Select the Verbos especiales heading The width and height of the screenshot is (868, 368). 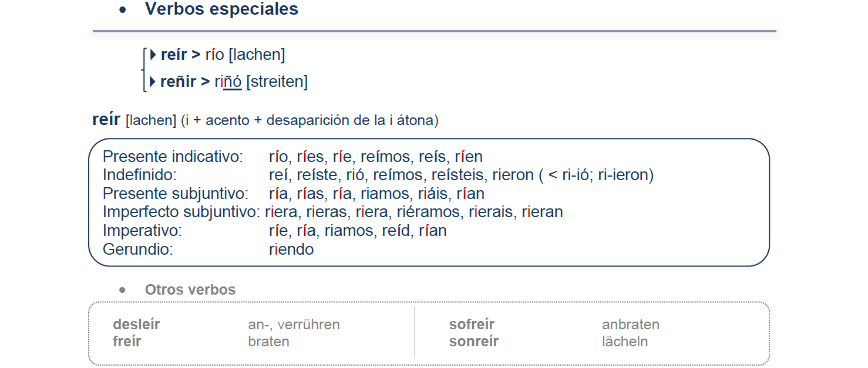click(221, 9)
